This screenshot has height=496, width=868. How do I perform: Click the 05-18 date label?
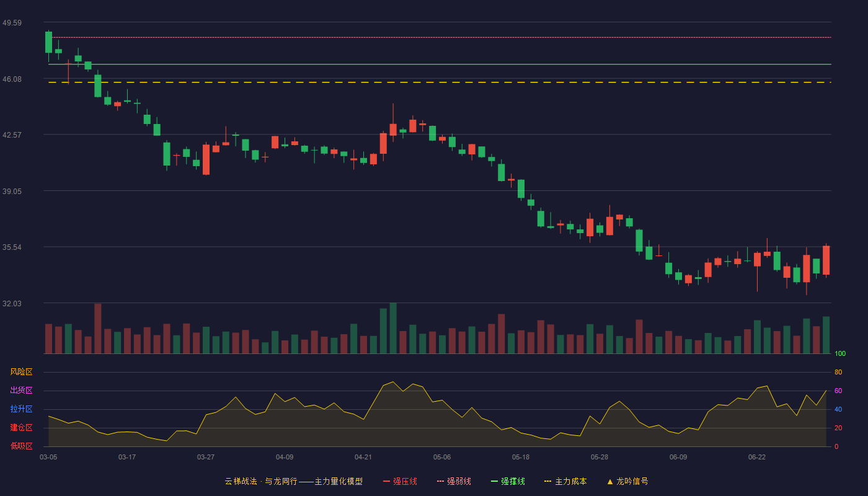click(521, 457)
